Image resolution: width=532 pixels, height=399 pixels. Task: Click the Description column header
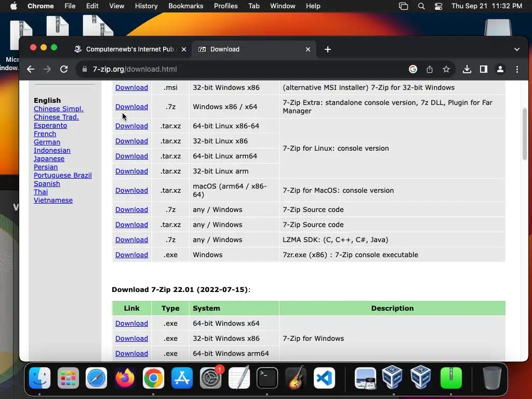click(392, 309)
